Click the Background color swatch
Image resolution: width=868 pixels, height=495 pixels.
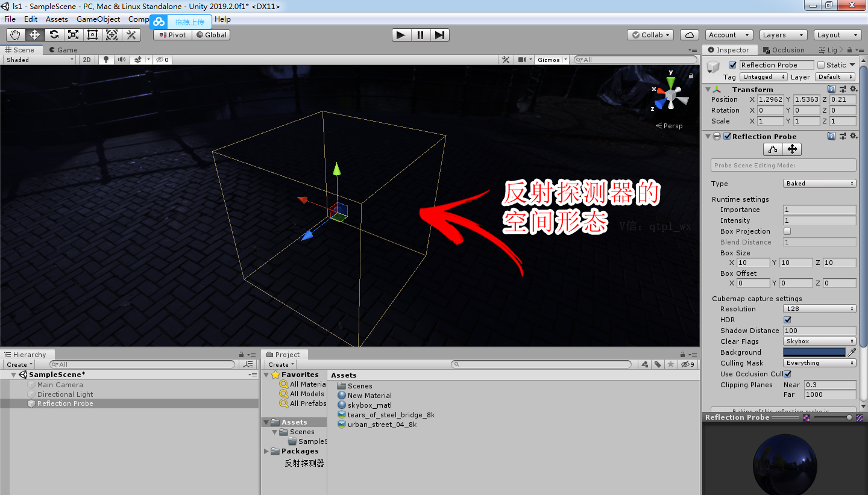click(814, 352)
